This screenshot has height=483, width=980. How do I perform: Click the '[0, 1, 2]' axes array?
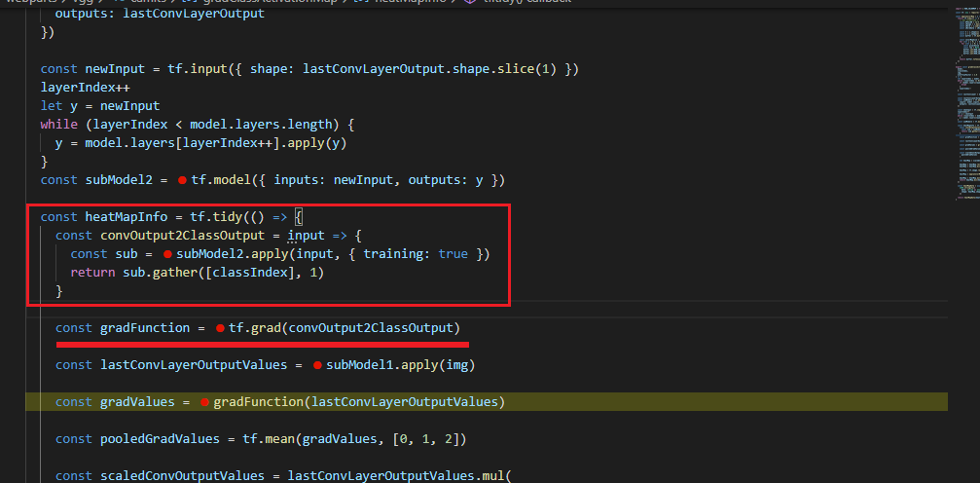(x=425, y=440)
